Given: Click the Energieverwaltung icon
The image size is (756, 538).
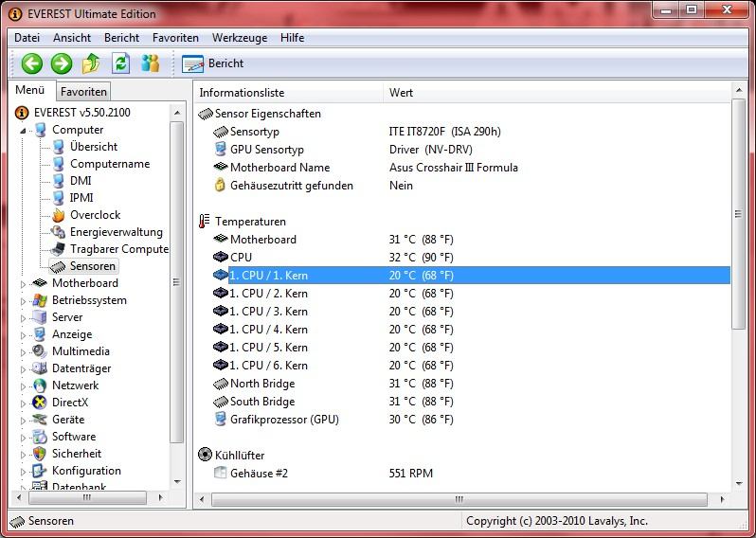Looking at the screenshot, I should tap(59, 232).
